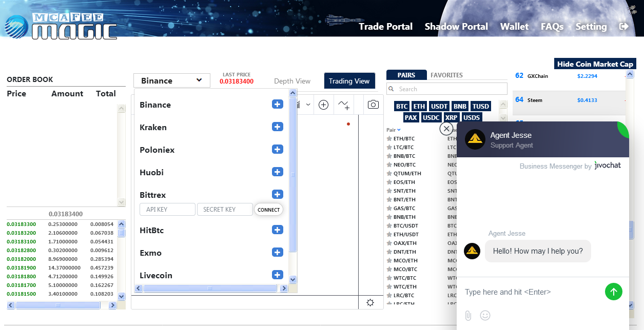The width and height of the screenshot is (644, 330).
Task: Favorite the ETH/BTC pair star
Action: tap(389, 138)
